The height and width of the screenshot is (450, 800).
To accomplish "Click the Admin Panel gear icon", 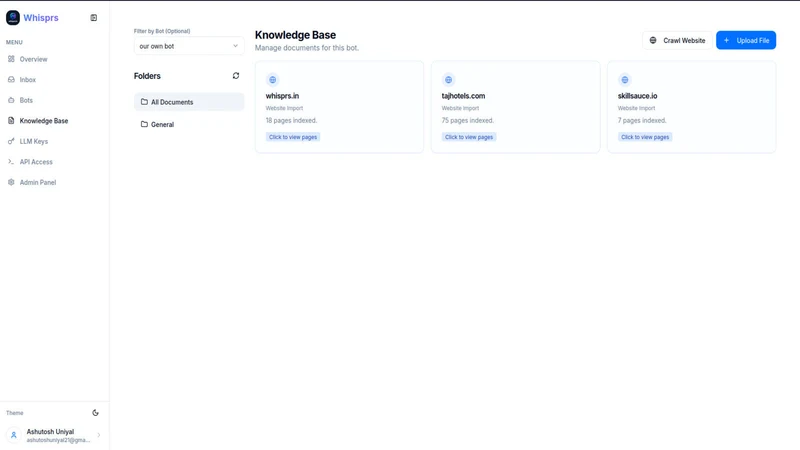I will [x=11, y=182].
